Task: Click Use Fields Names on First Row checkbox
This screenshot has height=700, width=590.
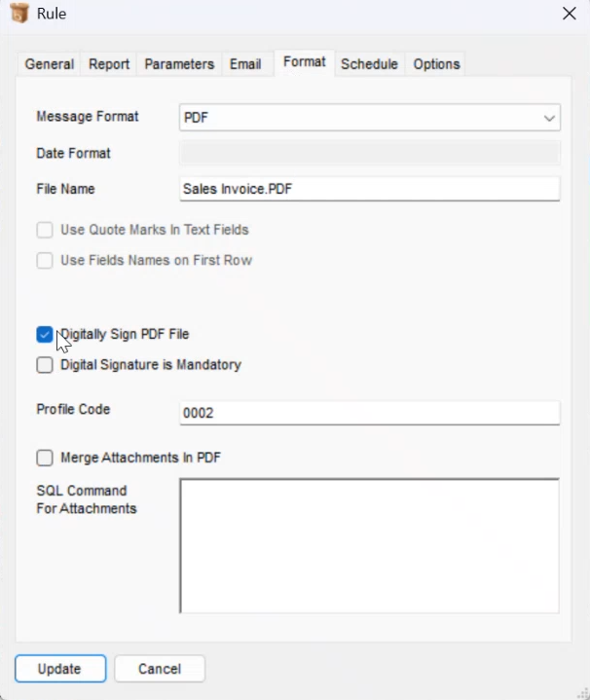Action: pyautogui.click(x=45, y=261)
